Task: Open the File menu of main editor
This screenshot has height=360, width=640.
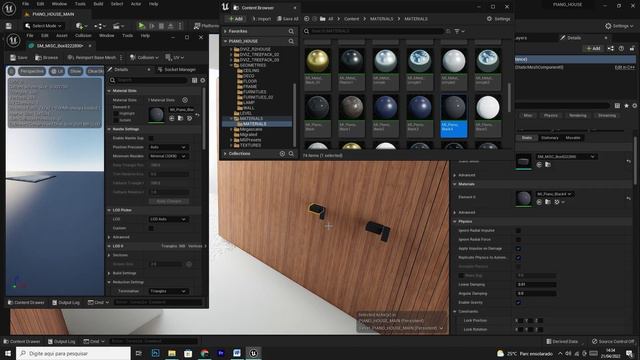Action: pos(25,4)
